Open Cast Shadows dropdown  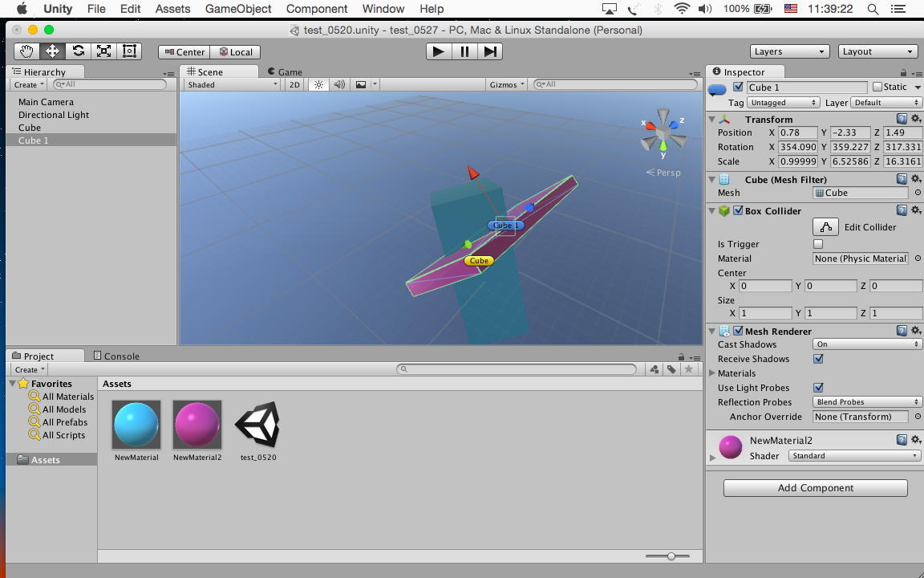click(867, 344)
